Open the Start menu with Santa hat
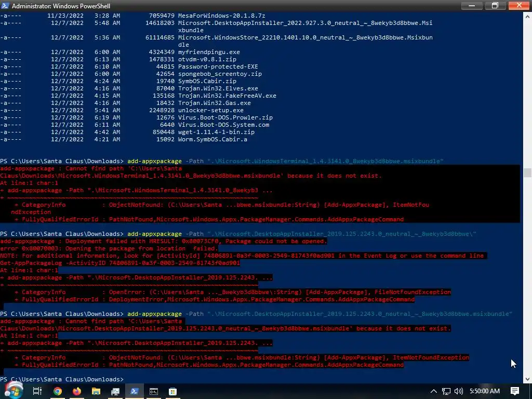This screenshot has height=399, width=532. 13,390
